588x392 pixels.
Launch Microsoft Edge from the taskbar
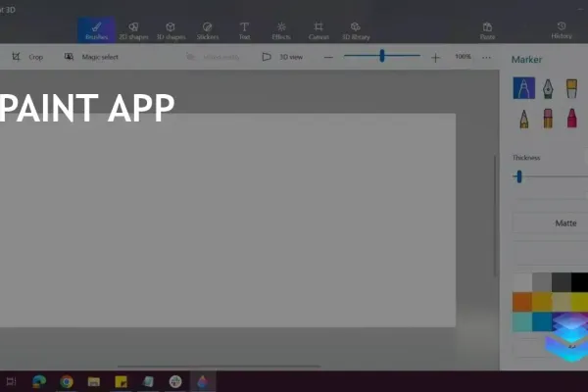[x=39, y=381]
